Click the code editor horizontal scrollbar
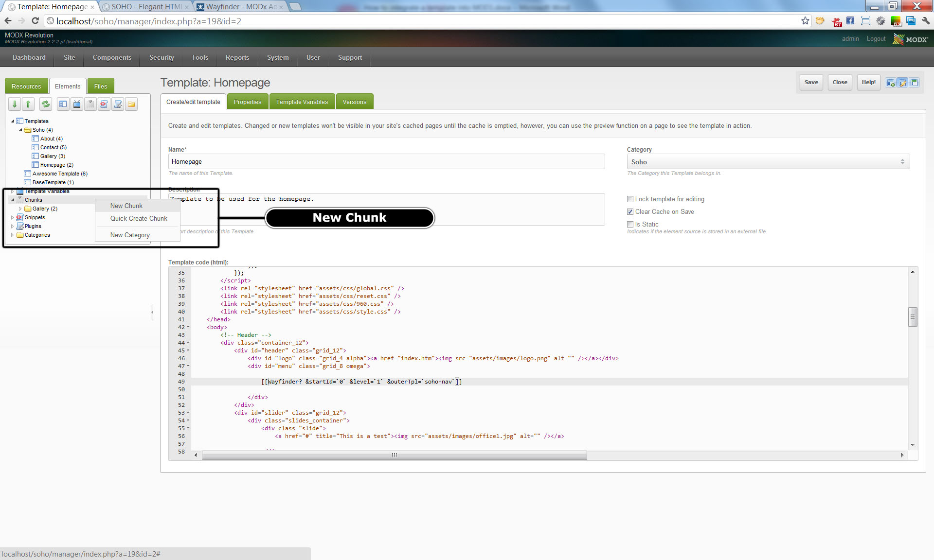The height and width of the screenshot is (560, 934). point(394,455)
